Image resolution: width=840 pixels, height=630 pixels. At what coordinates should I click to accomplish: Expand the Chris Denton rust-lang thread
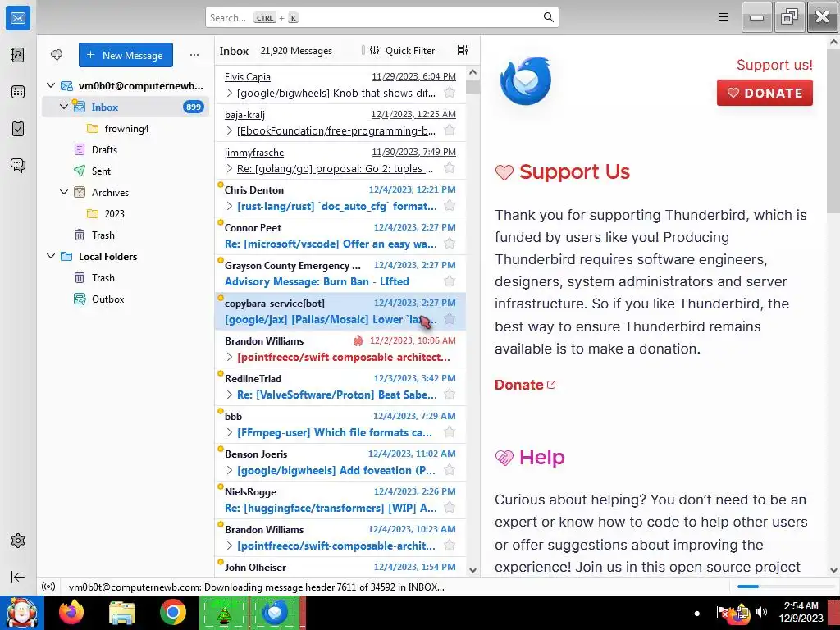[x=230, y=206]
